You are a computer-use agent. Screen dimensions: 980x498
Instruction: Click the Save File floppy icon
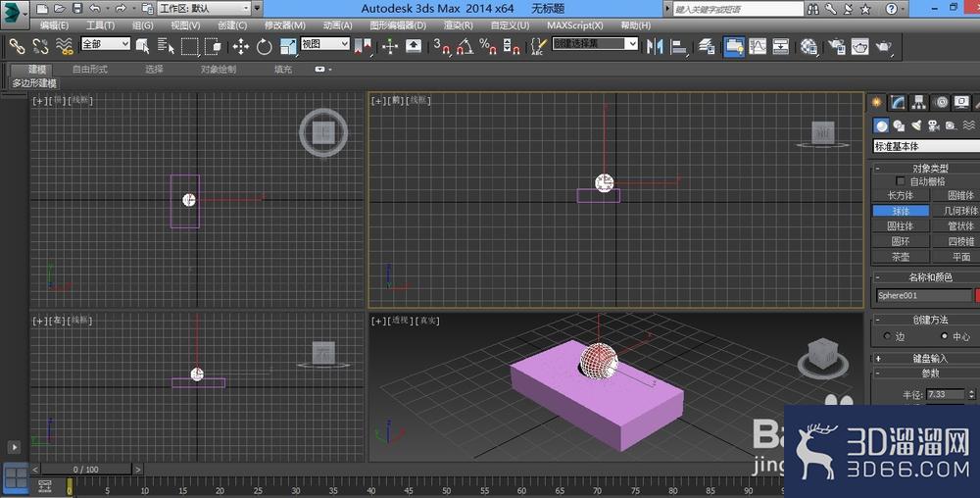click(76, 8)
